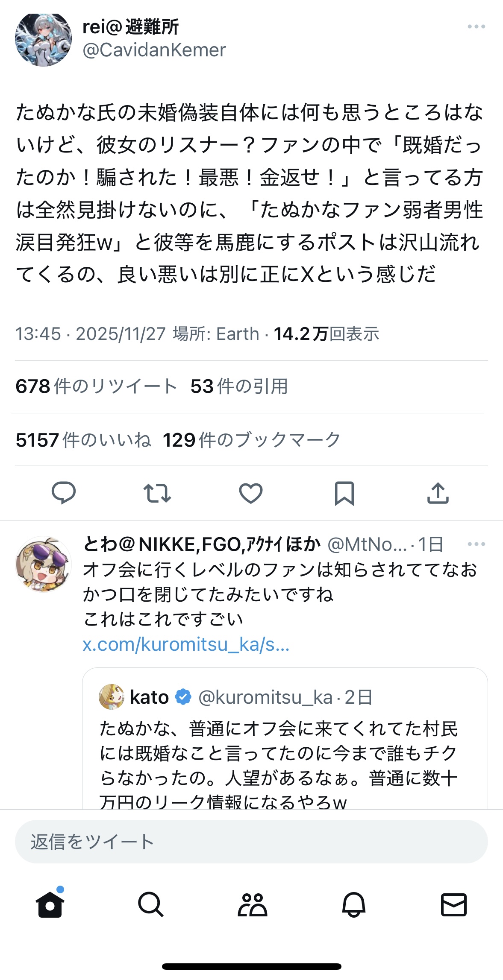Open the Search tab
Screen dimensions: 503x980
click(x=150, y=904)
